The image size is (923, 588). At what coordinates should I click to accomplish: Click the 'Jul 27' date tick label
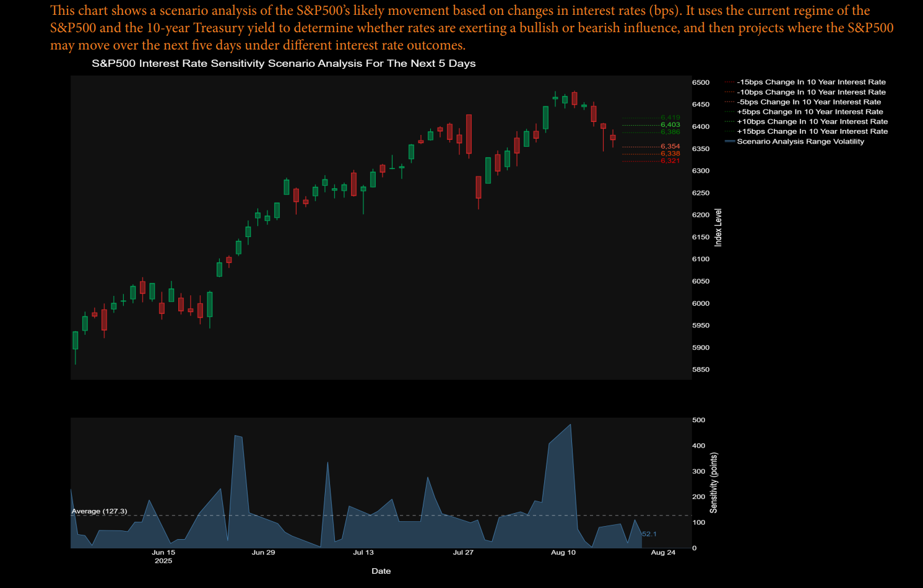click(463, 553)
